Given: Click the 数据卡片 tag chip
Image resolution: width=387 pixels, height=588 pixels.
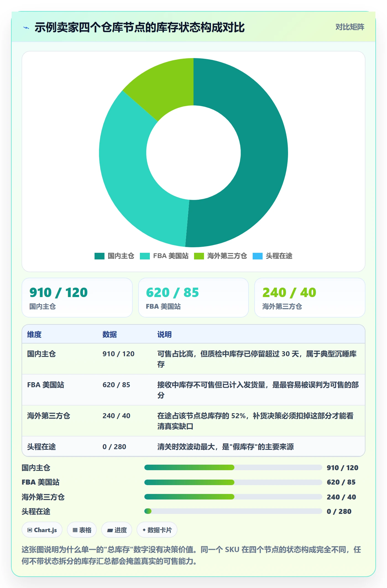Looking at the screenshot, I should tap(157, 530).
